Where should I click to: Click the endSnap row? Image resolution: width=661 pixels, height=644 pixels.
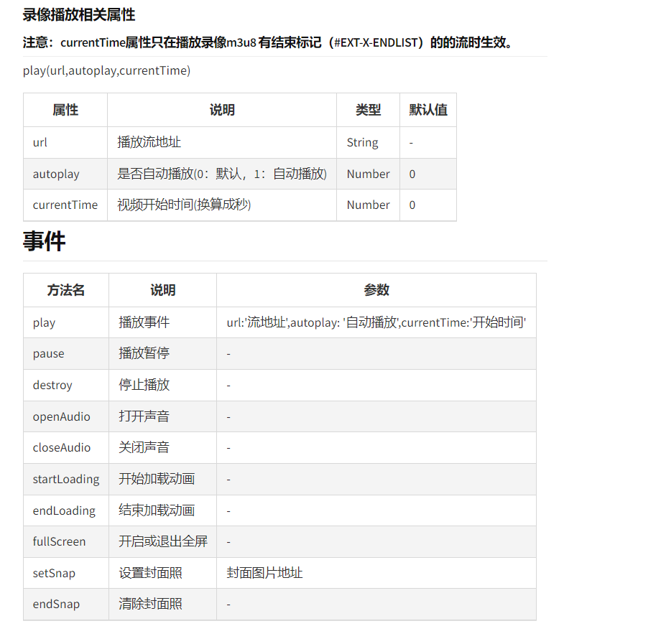tap(55, 604)
